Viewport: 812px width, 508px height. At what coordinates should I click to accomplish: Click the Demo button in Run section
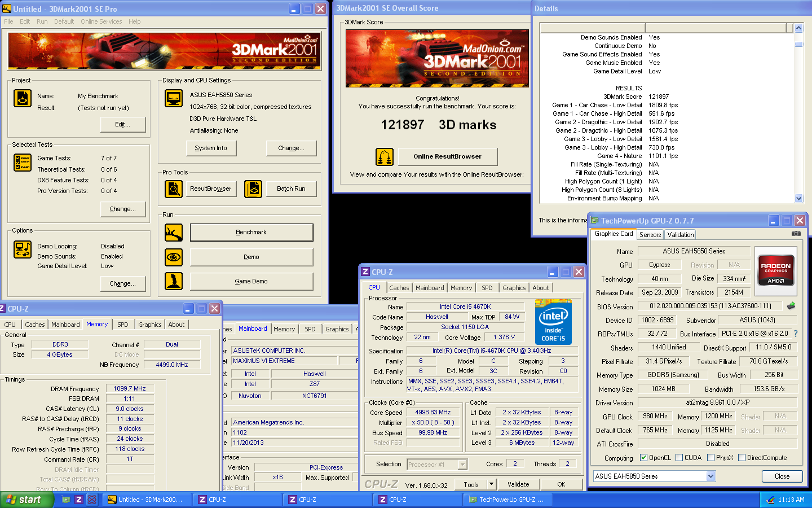click(x=251, y=257)
